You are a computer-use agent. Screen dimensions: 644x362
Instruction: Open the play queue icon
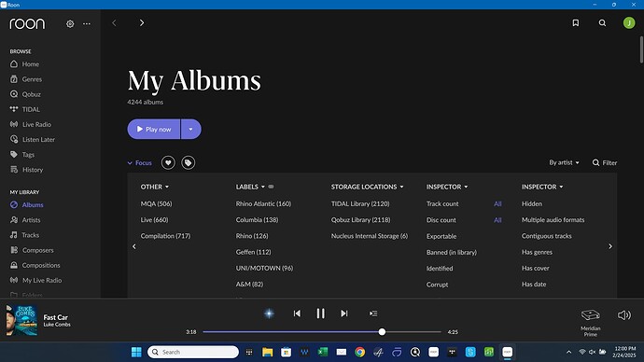tap(373, 313)
